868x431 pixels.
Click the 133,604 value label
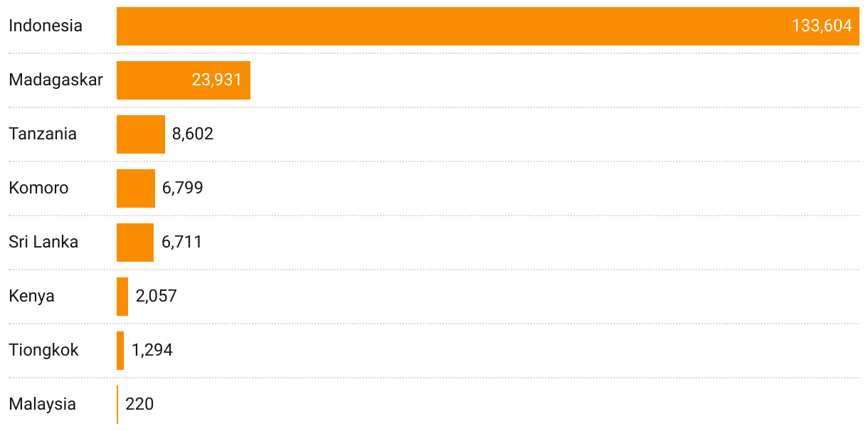[x=822, y=26]
